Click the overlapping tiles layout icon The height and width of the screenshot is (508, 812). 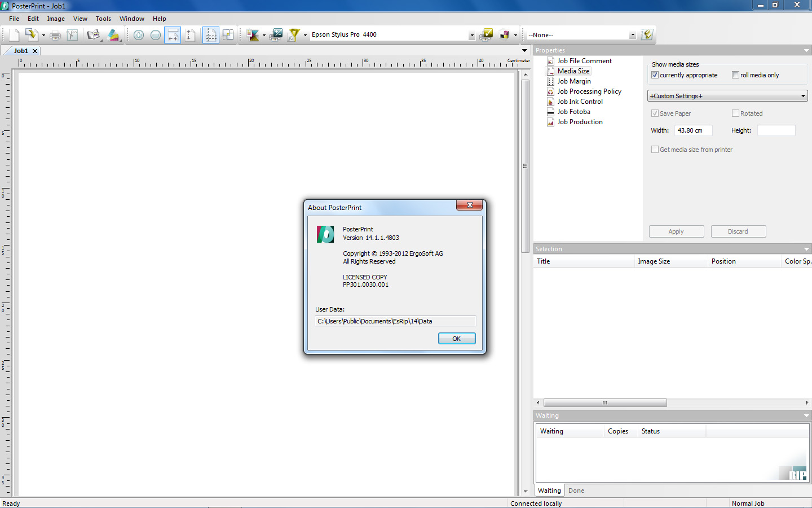pos(228,35)
